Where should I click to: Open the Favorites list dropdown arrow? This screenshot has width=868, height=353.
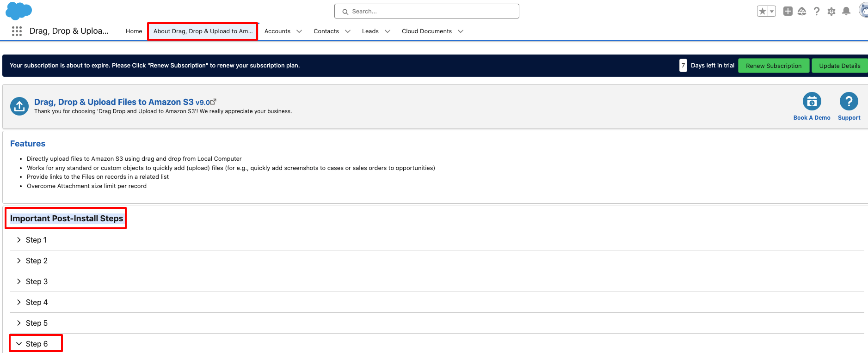pyautogui.click(x=772, y=11)
